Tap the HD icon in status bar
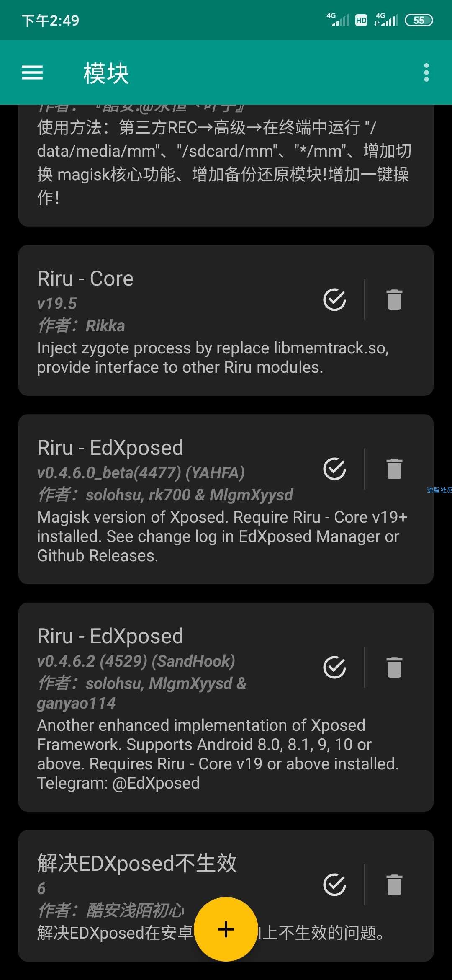Image resolution: width=452 pixels, height=980 pixels. pyautogui.click(x=361, y=20)
